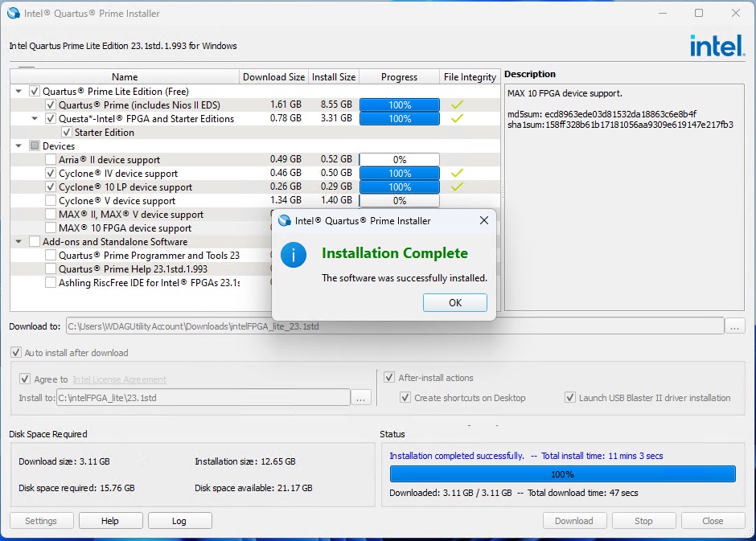Viewport: 756px width, 541px height.
Task: Collapse the Quartus Prime Lite Edition tree node
Action: (18, 91)
